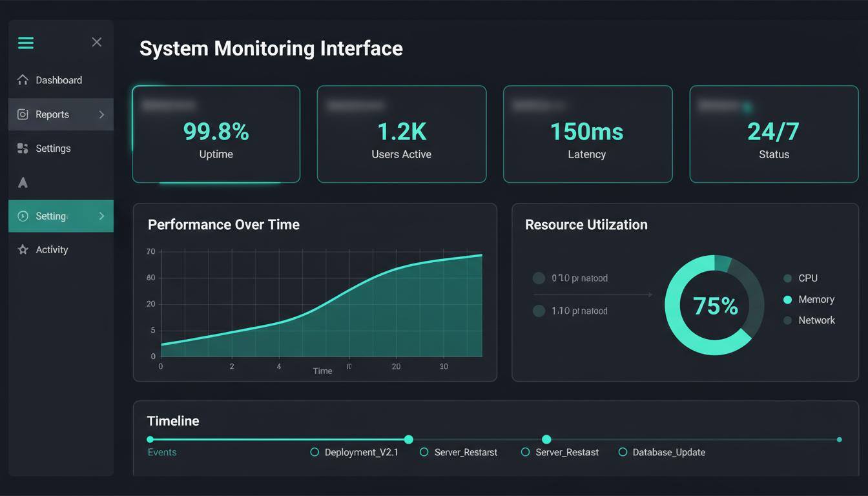This screenshot has height=496, width=868.
Task: Open the Settings grid icon
Action: 23,148
